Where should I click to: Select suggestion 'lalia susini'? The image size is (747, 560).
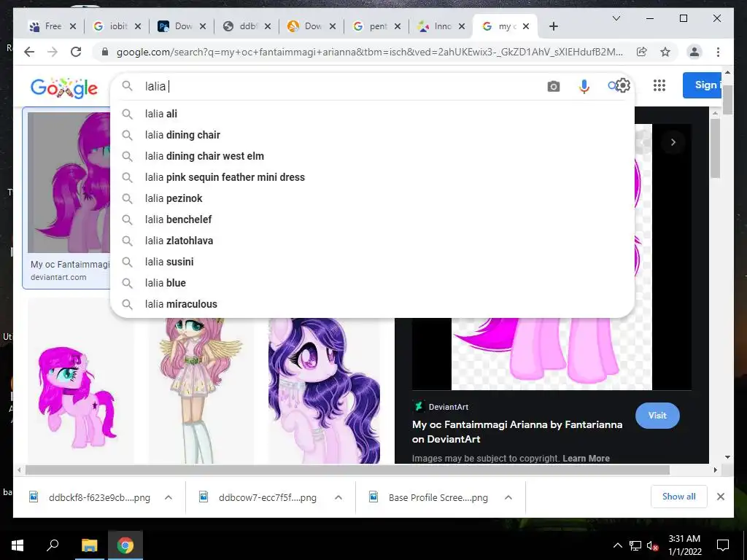coord(372,262)
